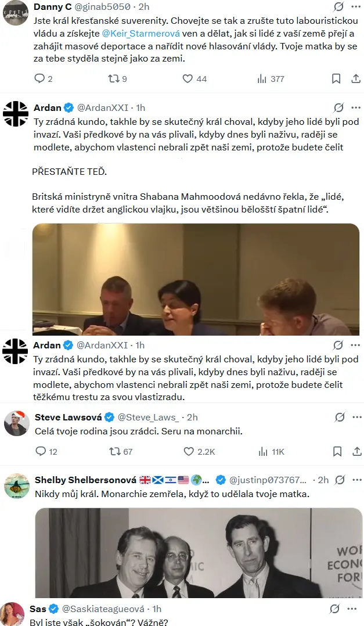Viewport: 364px width, 626px height.
Task: Open the @ArdanXXI profile handle
Action: [102, 107]
